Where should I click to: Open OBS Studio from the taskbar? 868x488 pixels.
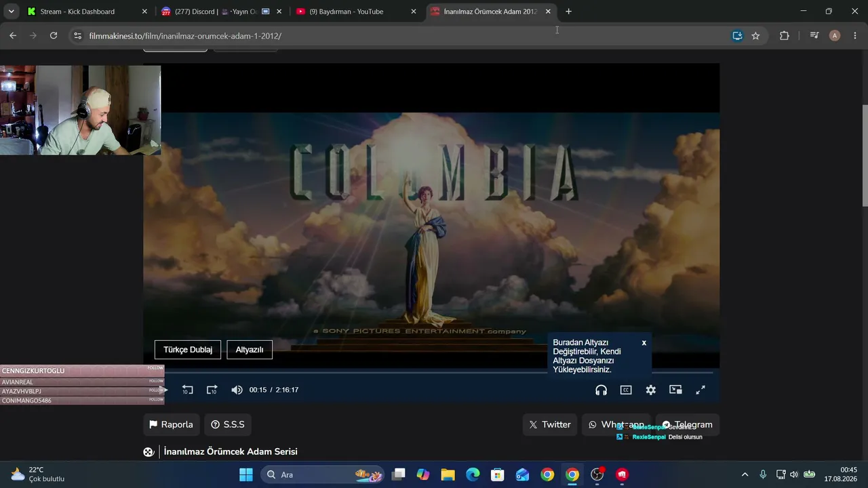click(x=597, y=474)
